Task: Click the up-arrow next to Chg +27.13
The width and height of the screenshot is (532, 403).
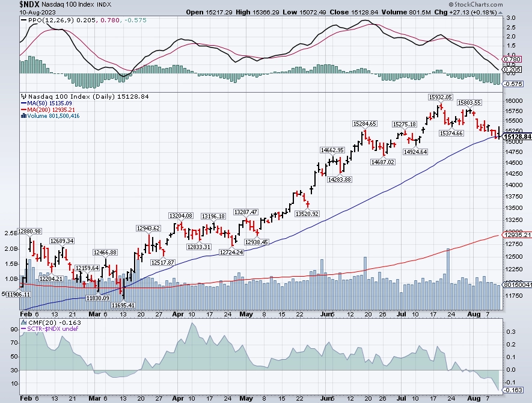Action: (501, 12)
